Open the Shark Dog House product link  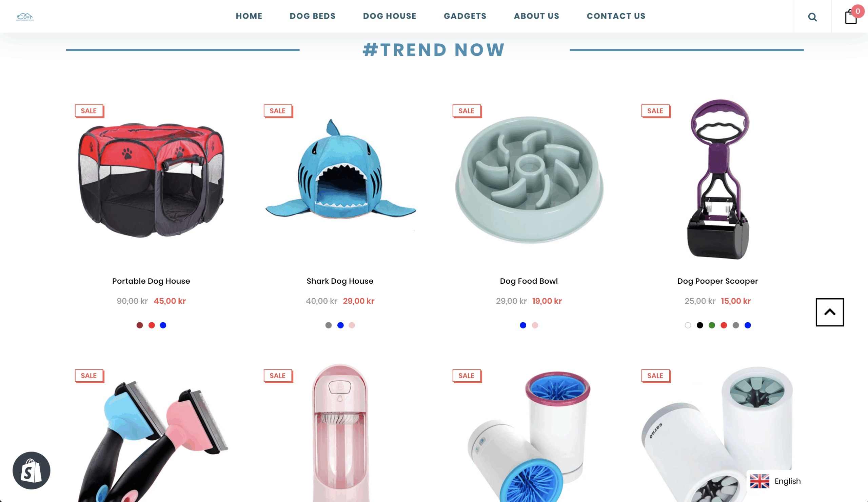340,281
